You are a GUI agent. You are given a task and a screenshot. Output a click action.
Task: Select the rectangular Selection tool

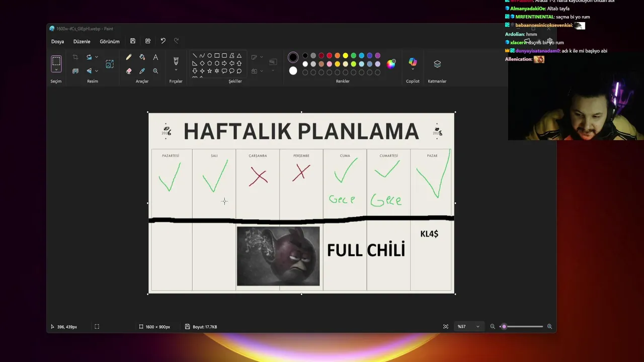(56, 61)
